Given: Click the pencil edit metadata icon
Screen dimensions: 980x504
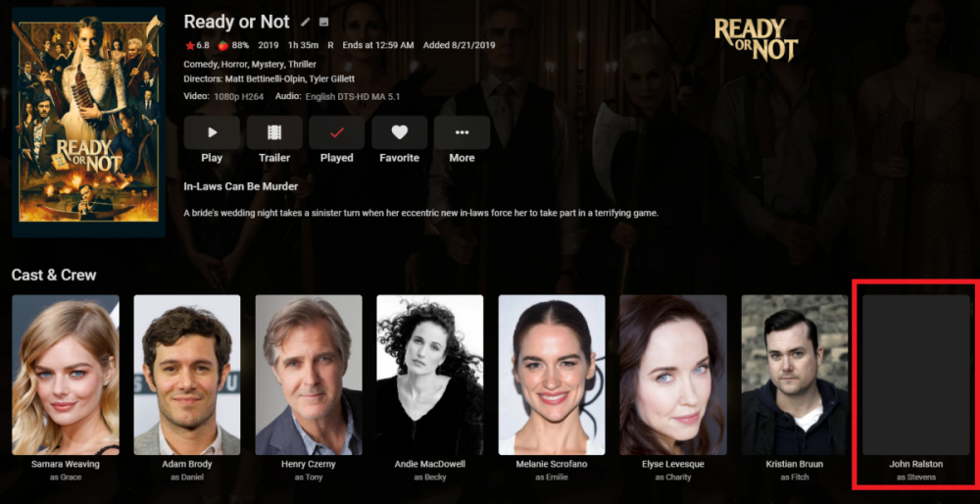Looking at the screenshot, I should click(305, 22).
